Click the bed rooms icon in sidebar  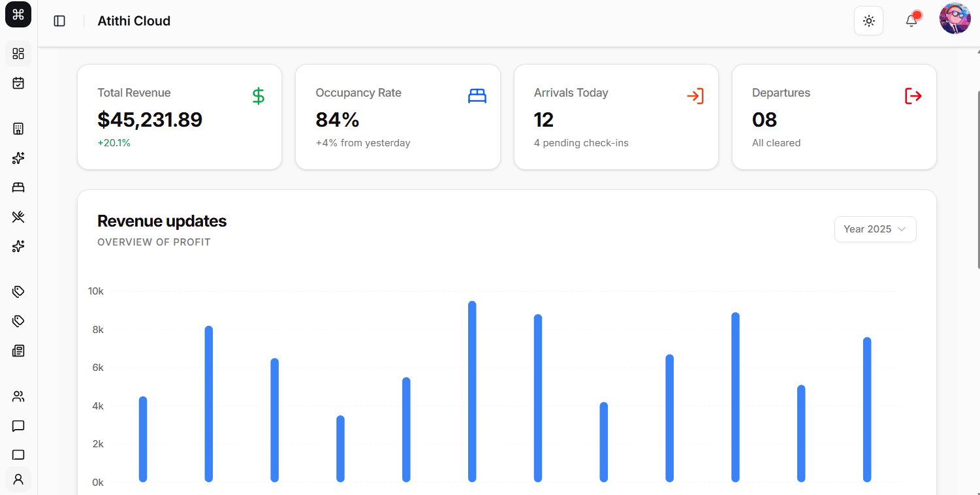pos(18,187)
